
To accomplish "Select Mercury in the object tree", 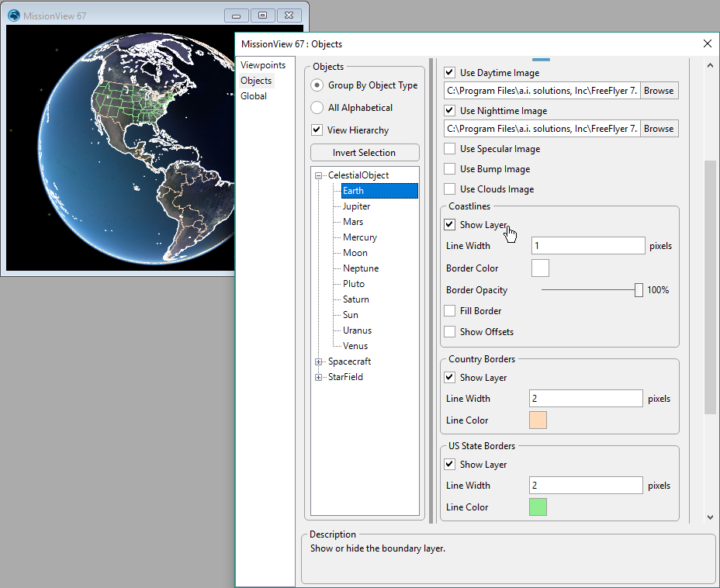I will pos(359,238).
